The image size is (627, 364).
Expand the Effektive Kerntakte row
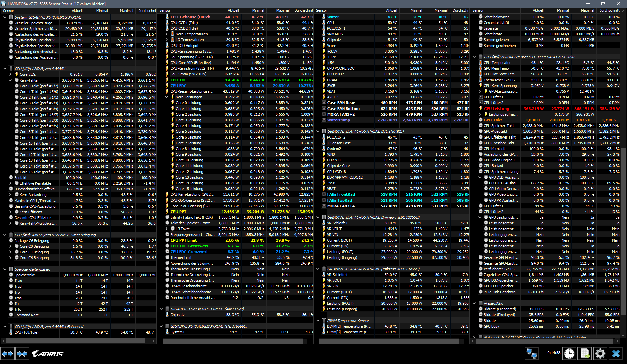(x=10, y=183)
